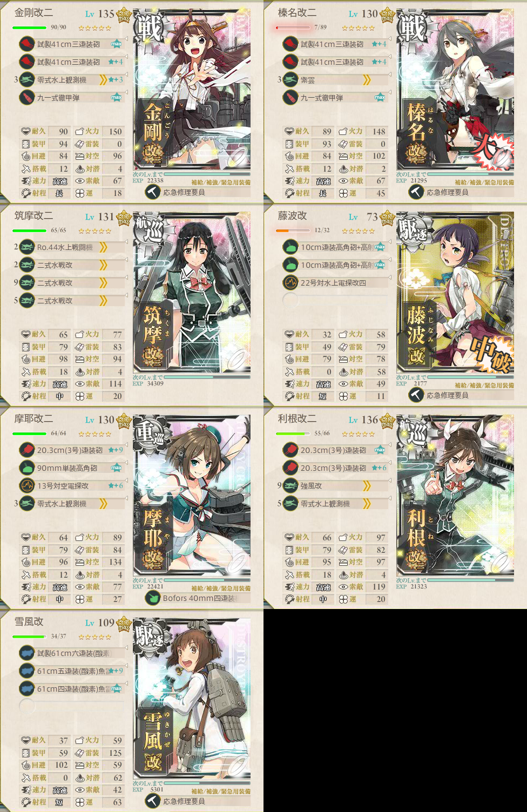Click Yukikaze's prototype 61cm sextuple torpedo icon
Screen dimensions: 527x812
[27, 653]
